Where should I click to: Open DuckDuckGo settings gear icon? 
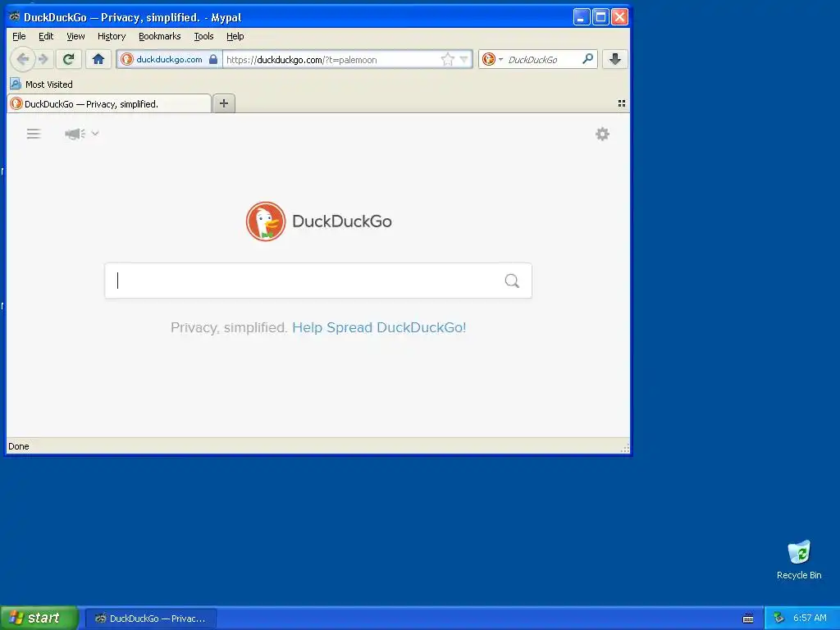tap(603, 134)
